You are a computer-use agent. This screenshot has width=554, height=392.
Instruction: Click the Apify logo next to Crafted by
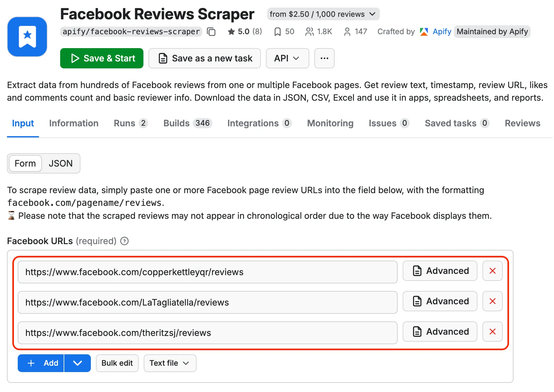[424, 32]
